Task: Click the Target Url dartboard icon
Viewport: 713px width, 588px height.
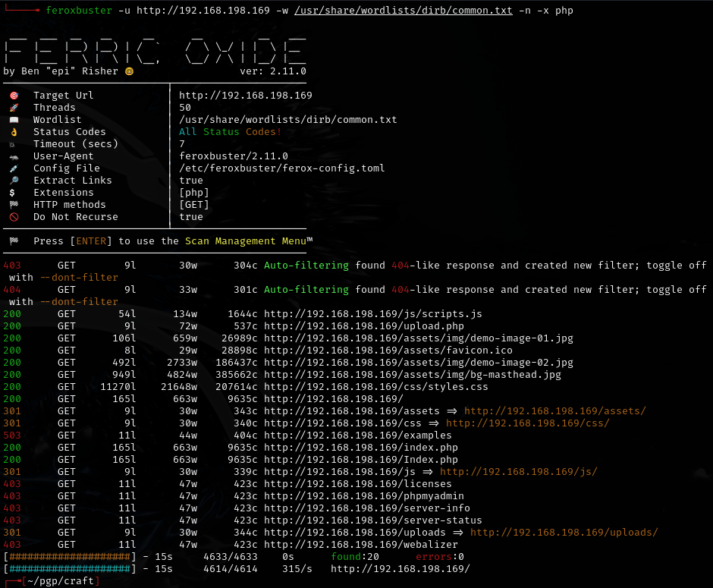Action: point(14,95)
